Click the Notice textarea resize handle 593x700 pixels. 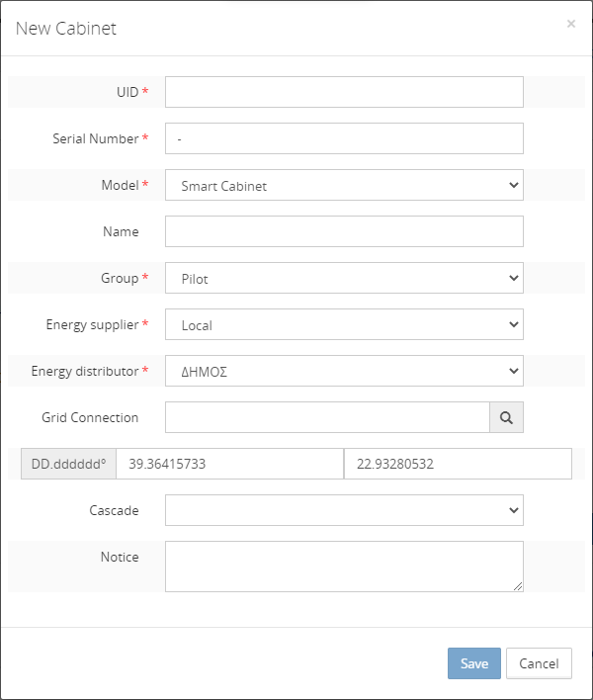[518, 586]
